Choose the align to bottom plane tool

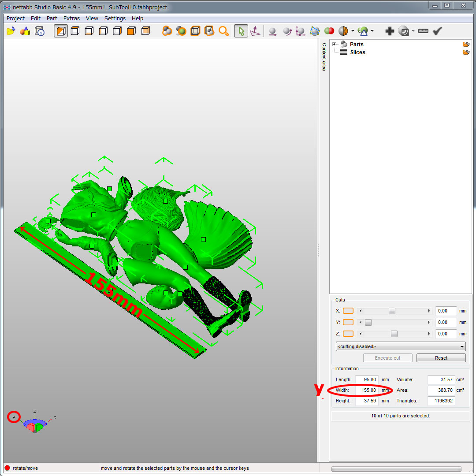tap(255, 31)
